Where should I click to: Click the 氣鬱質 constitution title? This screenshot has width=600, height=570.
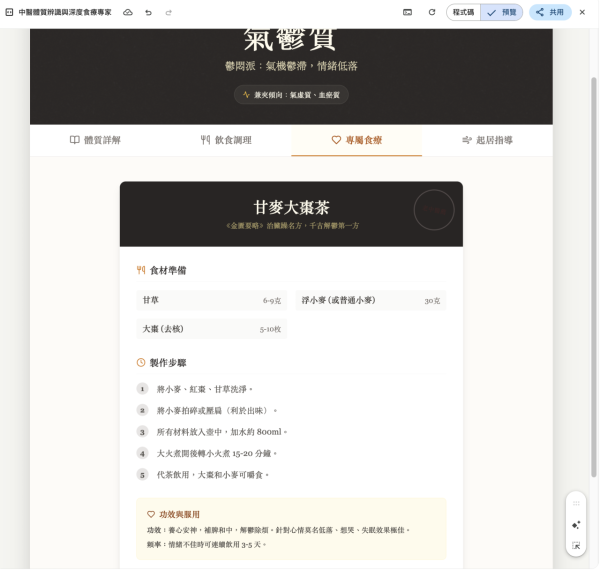coord(290,40)
